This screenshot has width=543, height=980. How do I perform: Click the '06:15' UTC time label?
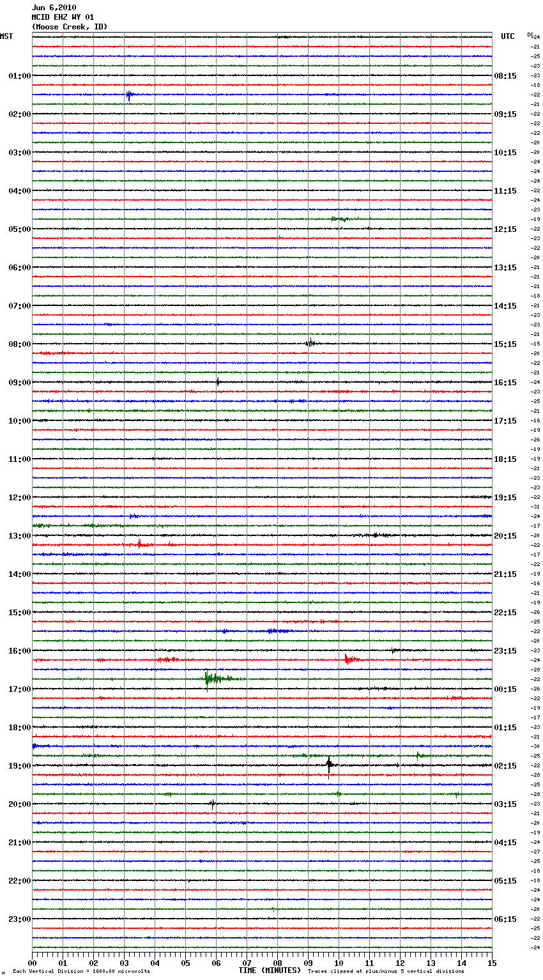pos(505,919)
